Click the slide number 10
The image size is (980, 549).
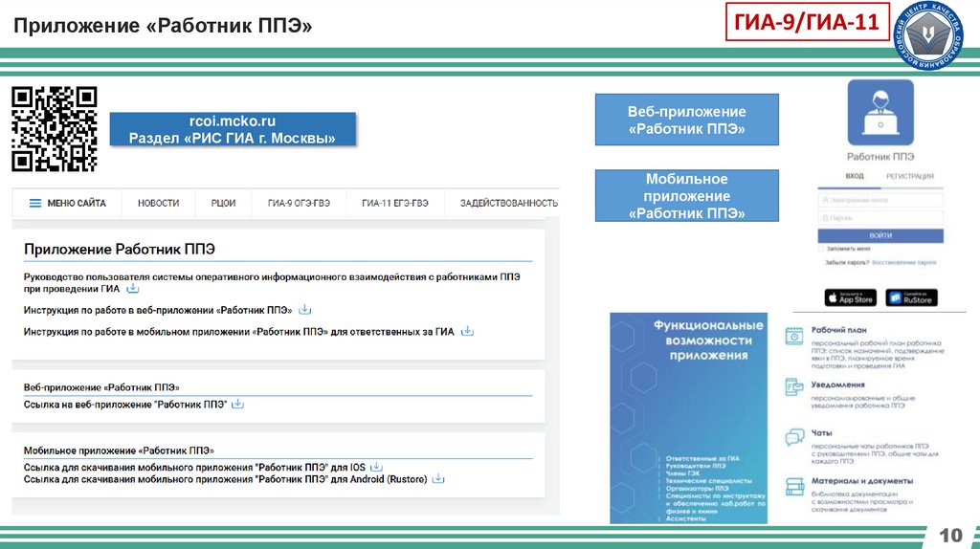tap(950, 536)
